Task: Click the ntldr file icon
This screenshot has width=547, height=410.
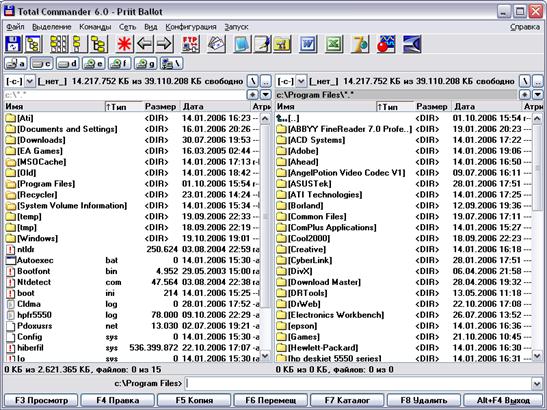Action: (11, 249)
